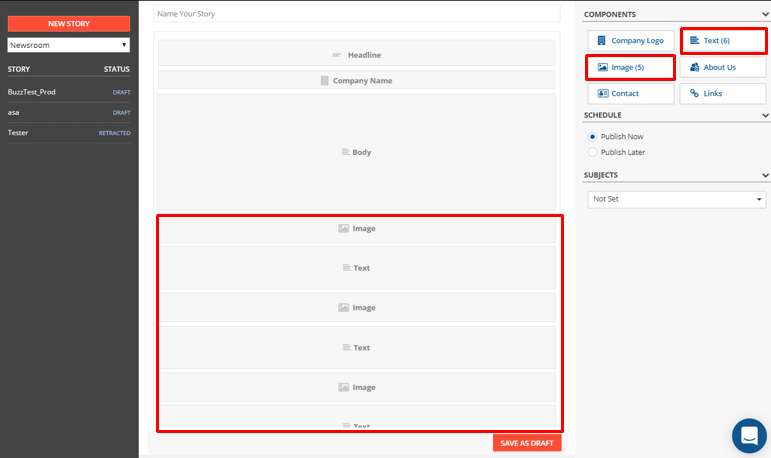This screenshot has width=771, height=458.
Task: Click the Links chain icon
Action: coord(694,93)
